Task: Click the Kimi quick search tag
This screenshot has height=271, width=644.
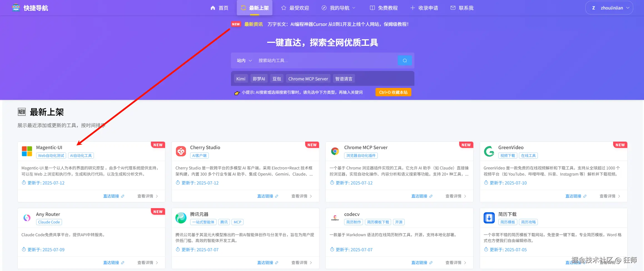Action: click(x=241, y=79)
